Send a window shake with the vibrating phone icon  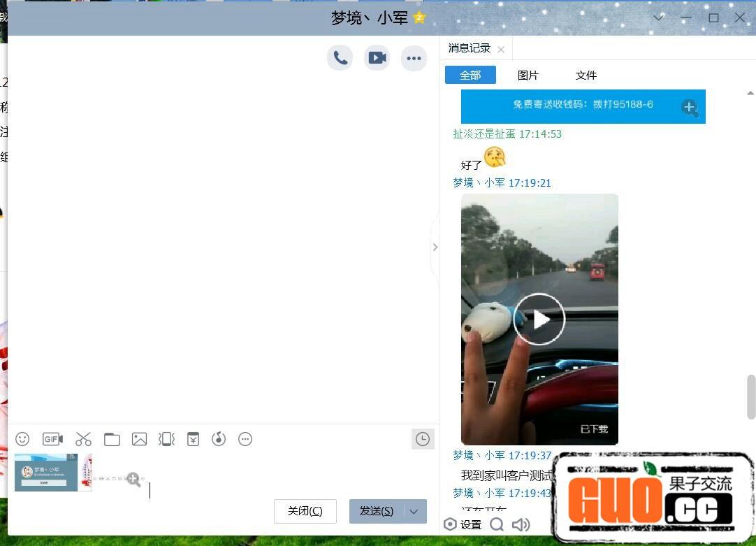(166, 439)
